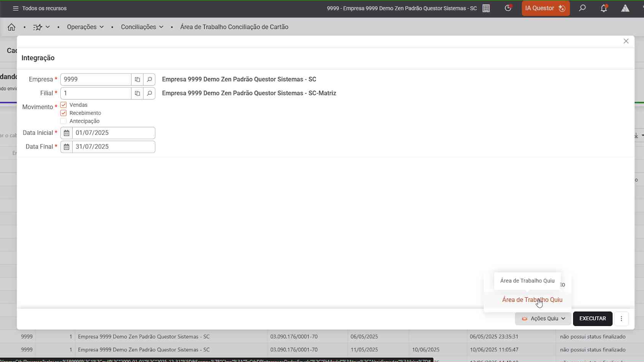Click the home icon in breadcrumb bar
644x362 pixels.
coord(12,27)
